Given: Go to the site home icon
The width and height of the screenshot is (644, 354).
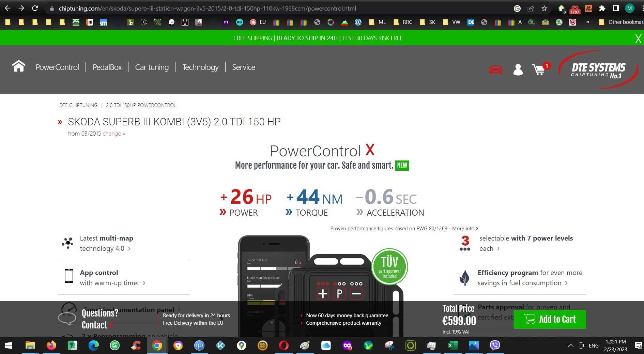Looking at the screenshot, I should tap(19, 66).
